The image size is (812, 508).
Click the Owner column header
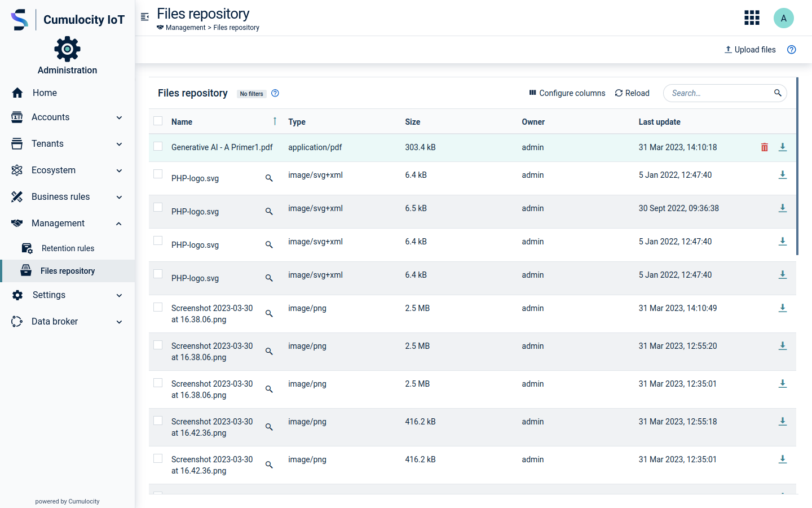point(533,122)
